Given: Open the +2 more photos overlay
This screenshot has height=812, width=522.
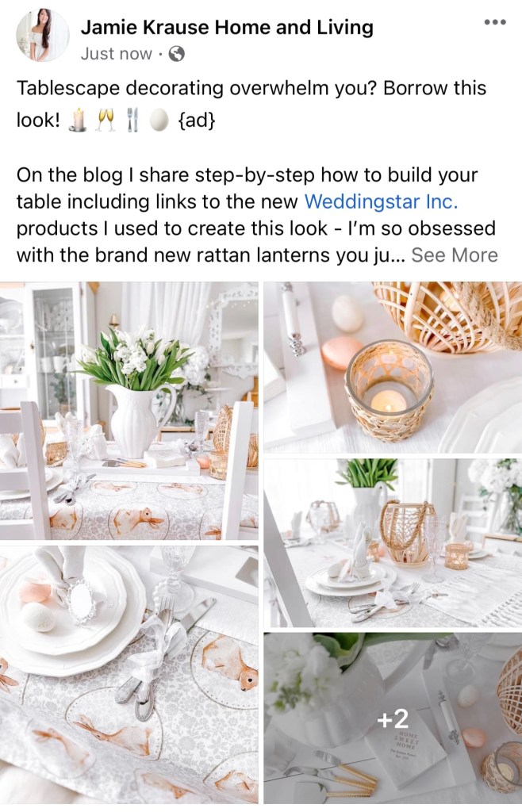Looking at the screenshot, I should click(x=393, y=719).
